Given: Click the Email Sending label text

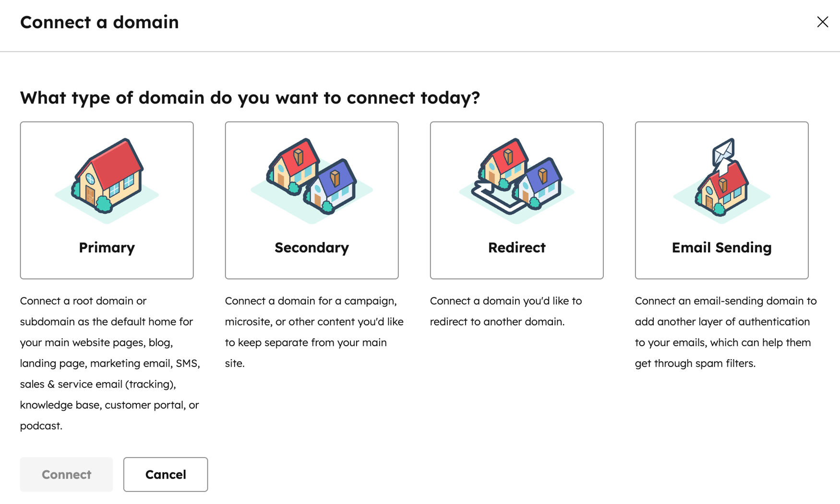Looking at the screenshot, I should point(721,247).
